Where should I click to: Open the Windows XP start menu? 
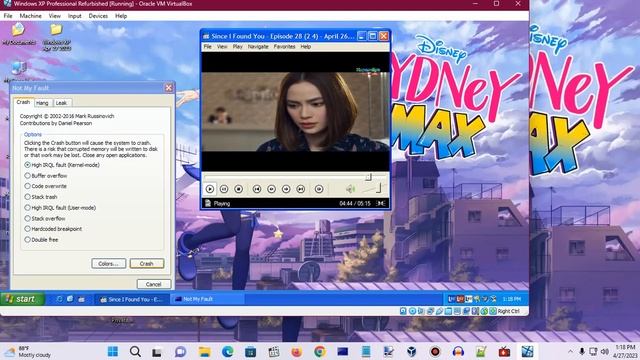click(22, 299)
